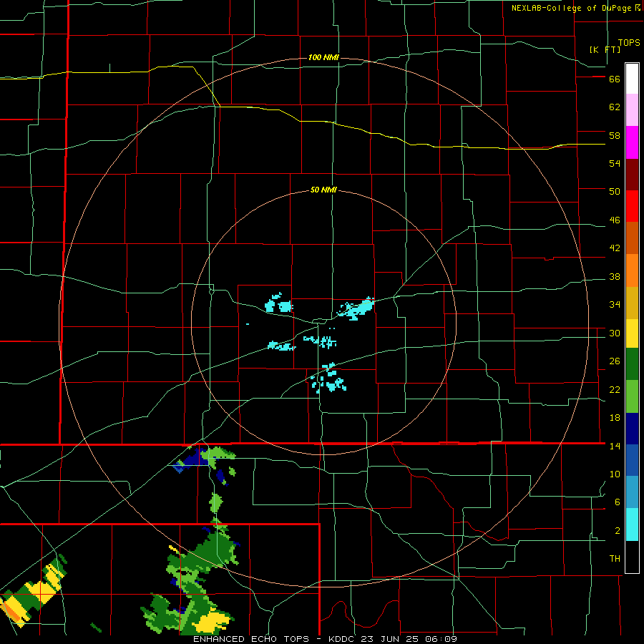Screen dimensions: 644x644
Task: Click the 18 legend value
Action: coord(615,418)
